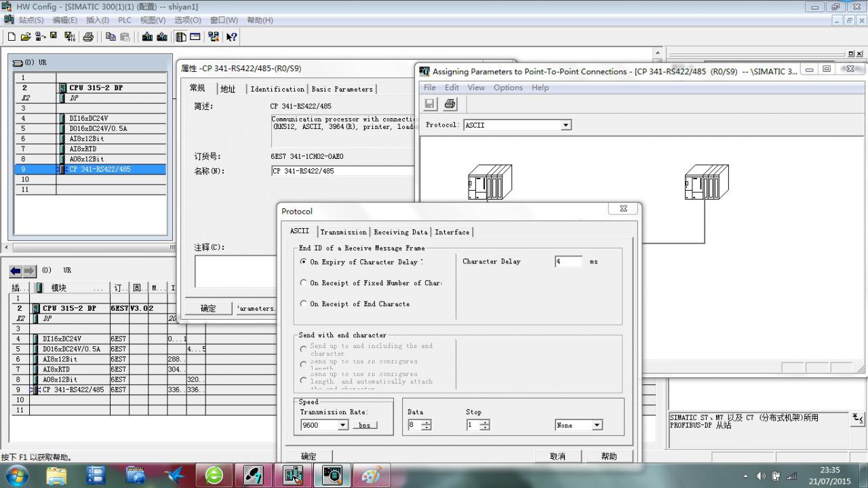This screenshot has height=488, width=868.
Task: Switch to the Receiving Data tab
Action: [401, 232]
